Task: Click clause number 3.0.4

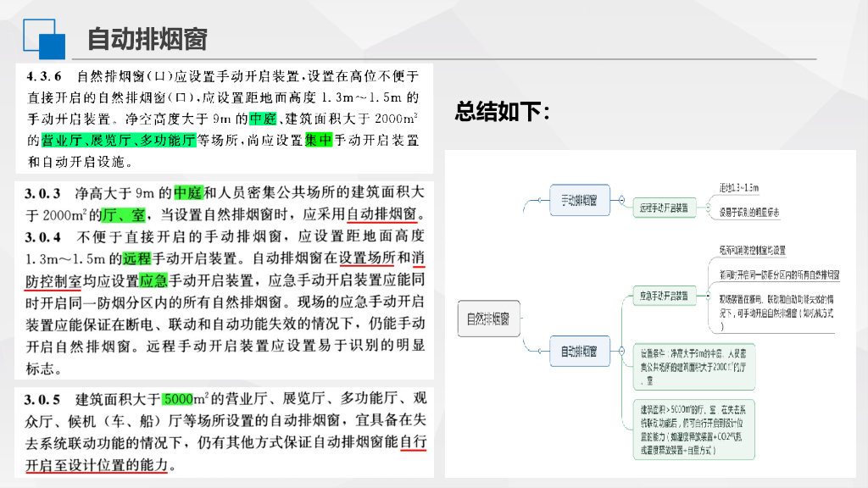Action: [42, 237]
